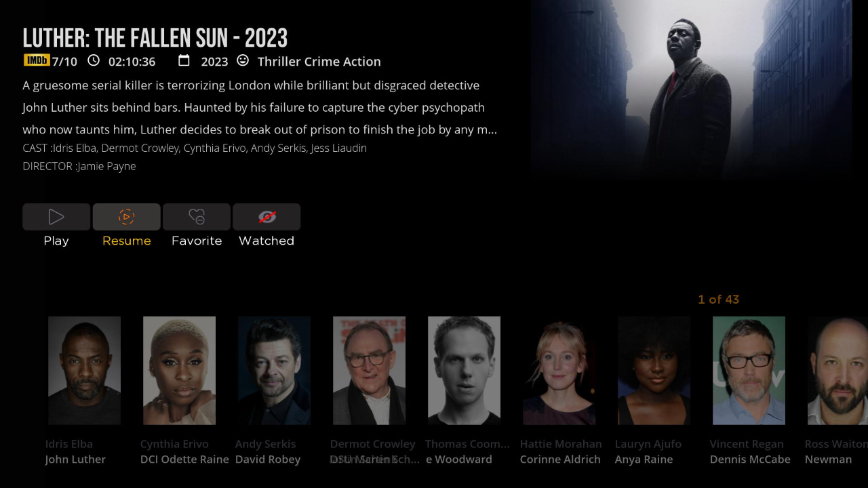Toggle the Favorite heart icon
The width and height of the screenshot is (868, 488).
tap(197, 217)
